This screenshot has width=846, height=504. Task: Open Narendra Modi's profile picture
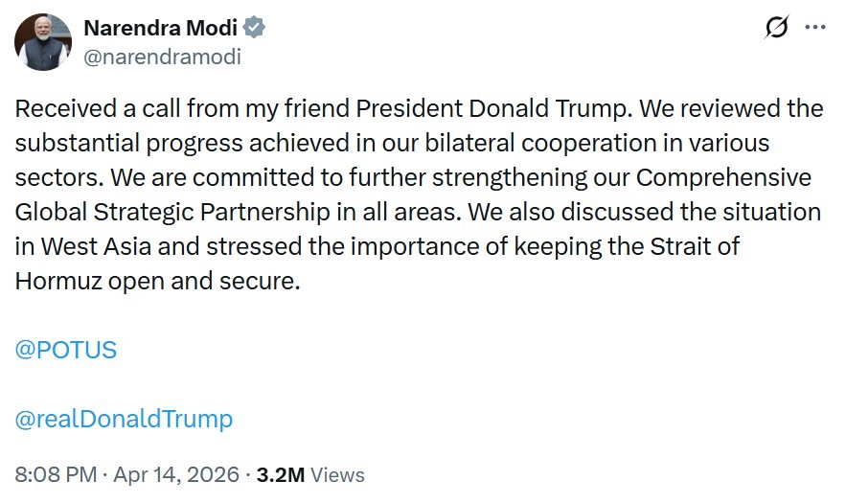tap(43, 43)
